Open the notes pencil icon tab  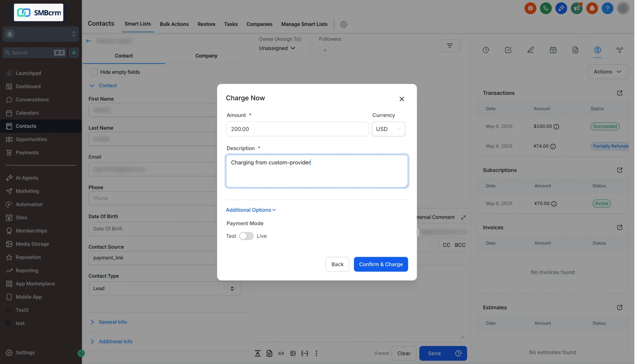531,50
